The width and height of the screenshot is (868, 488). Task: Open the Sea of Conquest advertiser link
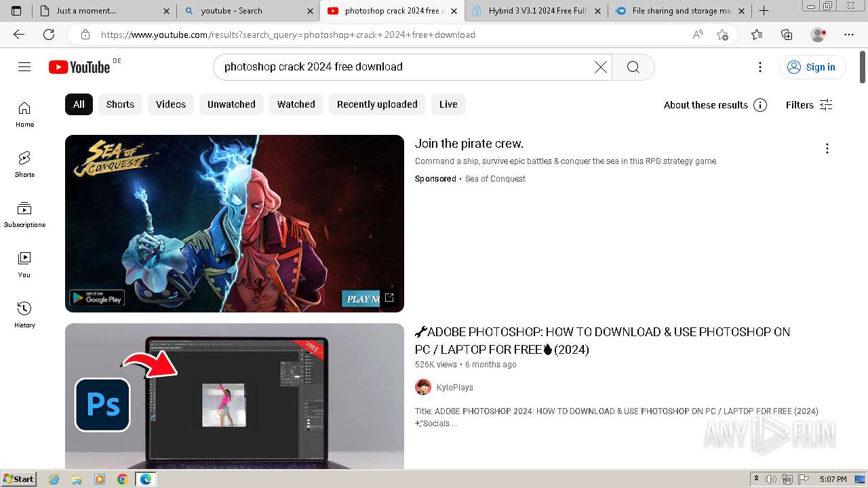click(x=495, y=179)
